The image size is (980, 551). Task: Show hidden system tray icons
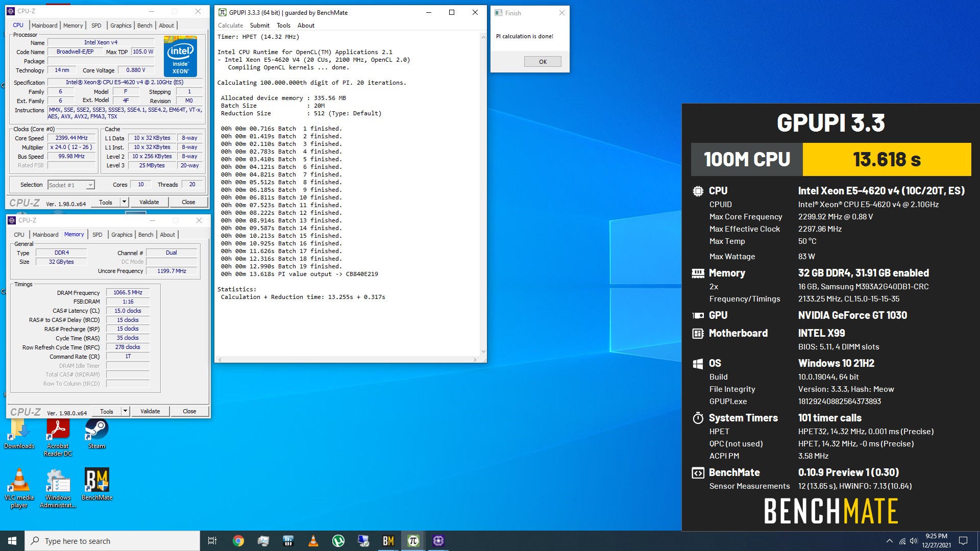[x=890, y=541]
